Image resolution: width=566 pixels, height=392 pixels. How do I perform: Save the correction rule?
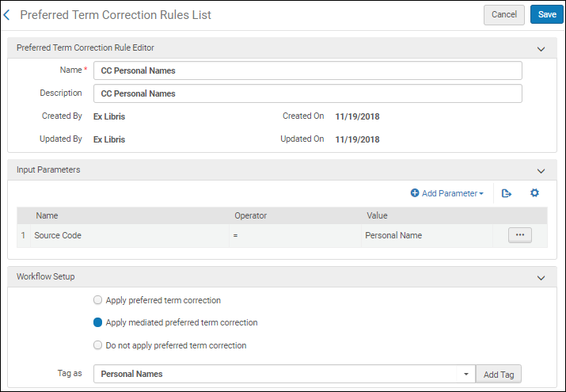tap(546, 14)
